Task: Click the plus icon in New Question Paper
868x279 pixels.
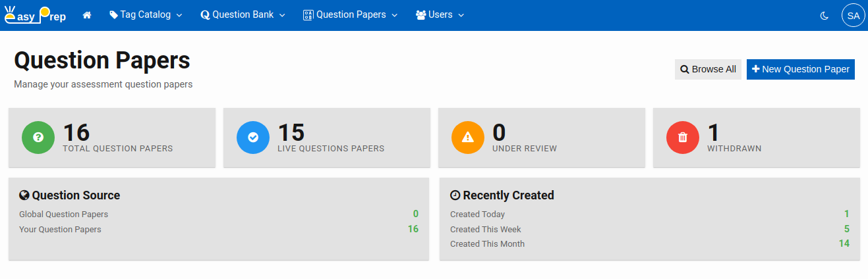Action: coord(756,68)
